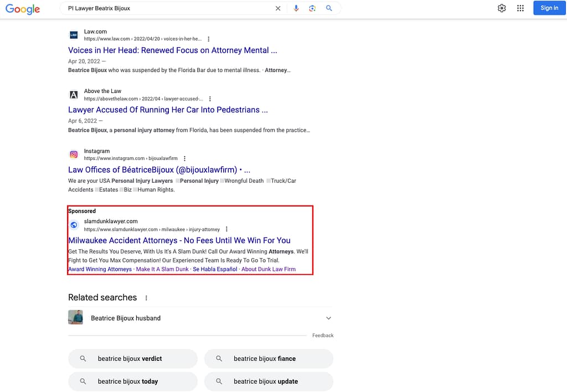Click the Apr 6, 2022 date
Viewport: 567px width, 392px height.
83,121
